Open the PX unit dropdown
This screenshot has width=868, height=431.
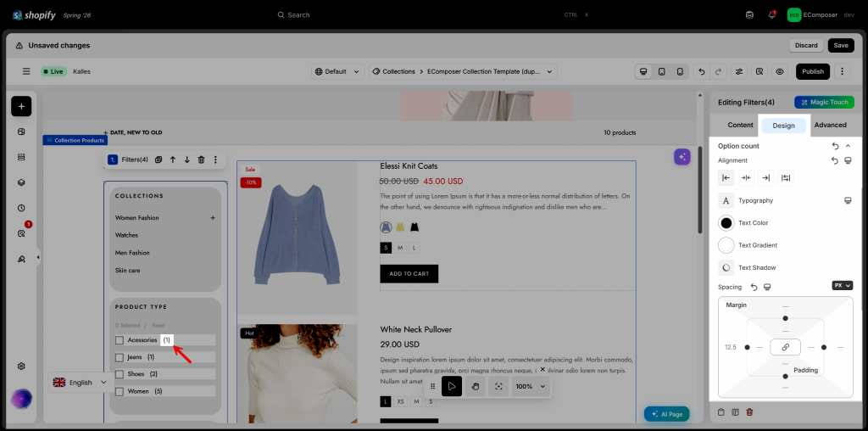(x=842, y=285)
